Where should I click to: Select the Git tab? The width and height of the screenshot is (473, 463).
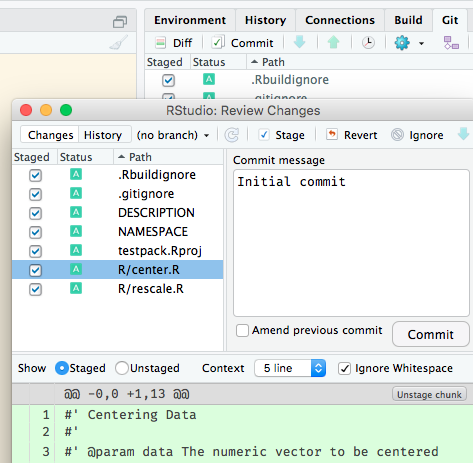[x=450, y=20]
